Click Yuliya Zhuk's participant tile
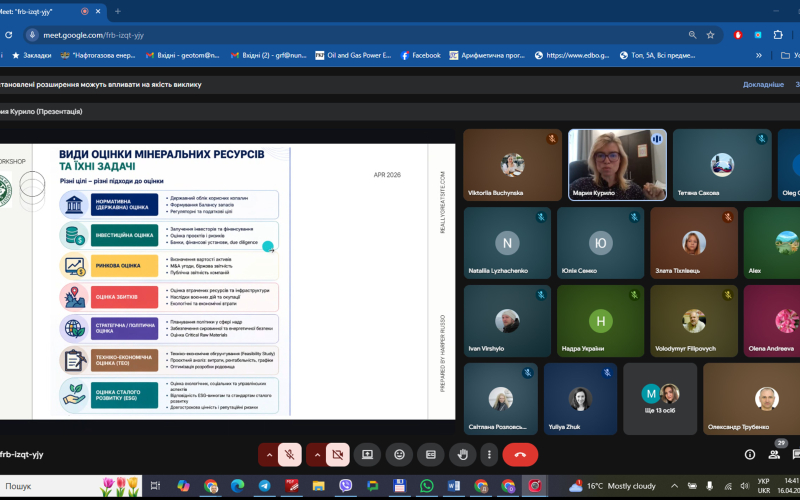 pyautogui.click(x=580, y=399)
